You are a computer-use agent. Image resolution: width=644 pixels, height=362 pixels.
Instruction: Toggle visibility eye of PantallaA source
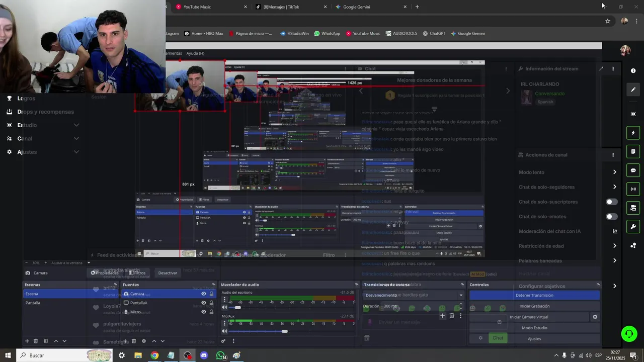coord(204,303)
